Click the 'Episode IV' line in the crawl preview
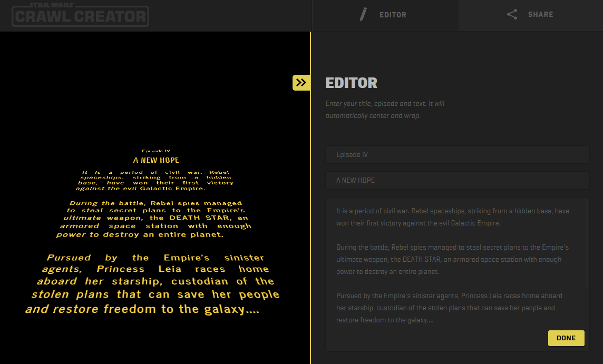 [155, 151]
